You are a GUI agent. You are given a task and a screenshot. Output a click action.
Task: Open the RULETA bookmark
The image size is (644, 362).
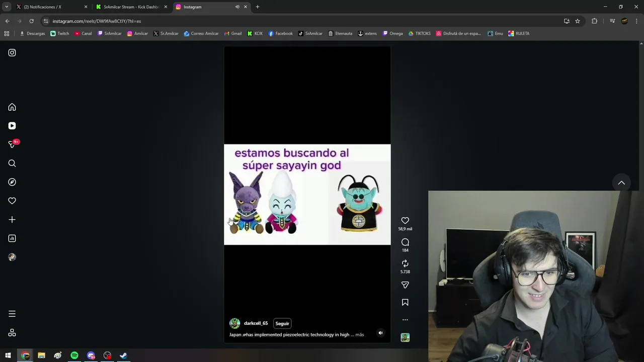coord(519,34)
